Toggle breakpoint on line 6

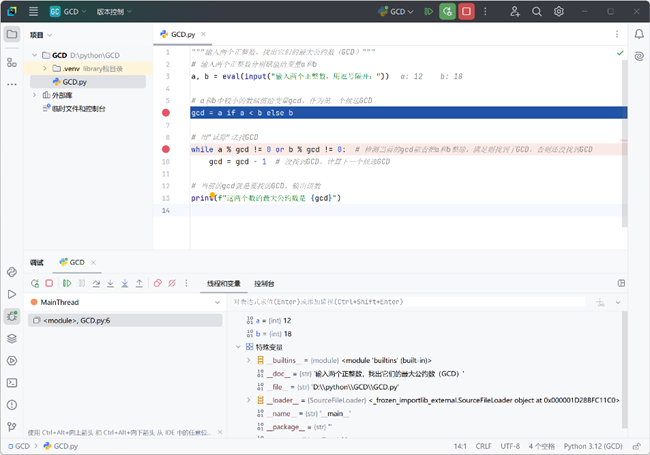166,113
